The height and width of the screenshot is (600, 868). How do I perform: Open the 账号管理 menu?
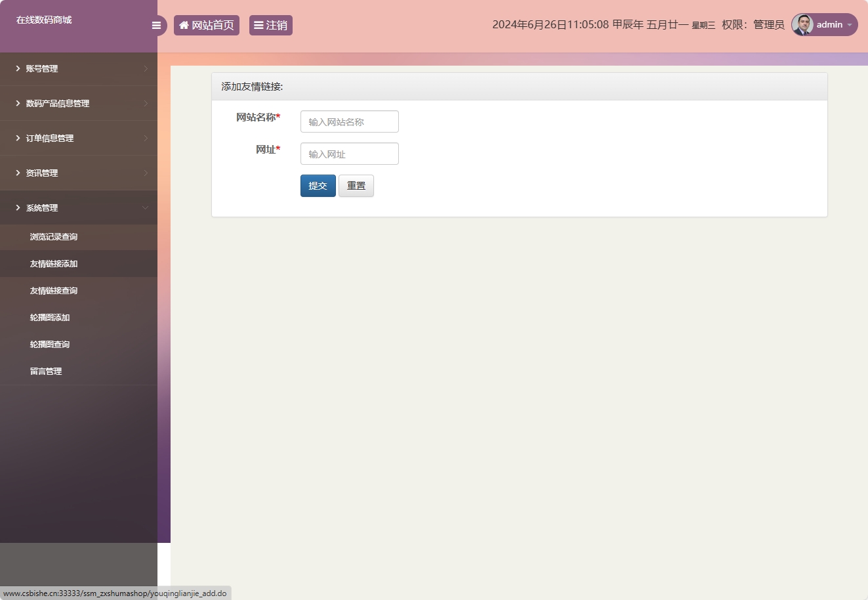coord(79,68)
